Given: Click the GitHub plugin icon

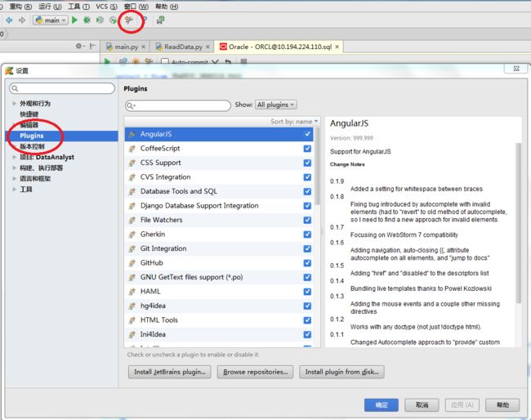Looking at the screenshot, I should (132, 263).
